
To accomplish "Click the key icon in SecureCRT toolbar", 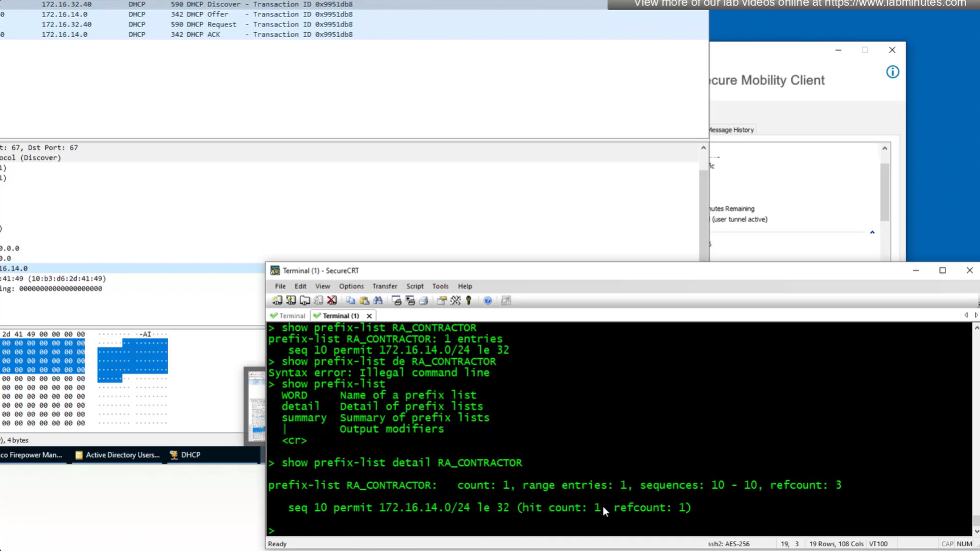I will [x=469, y=301].
